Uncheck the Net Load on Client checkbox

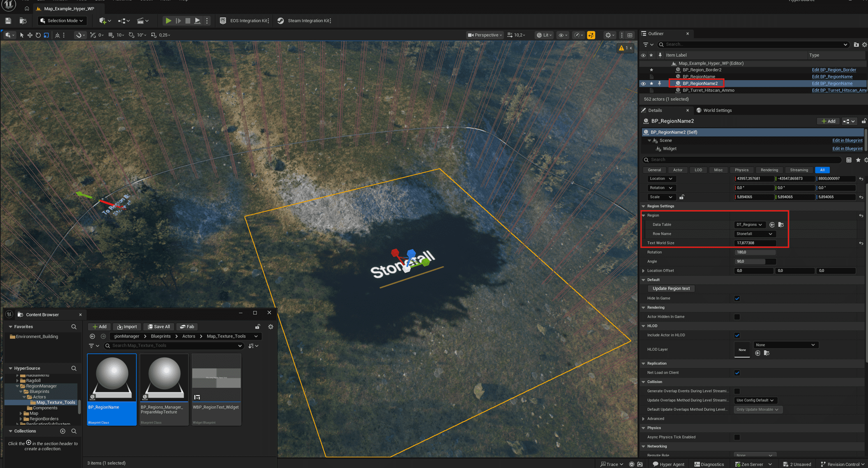tap(737, 373)
